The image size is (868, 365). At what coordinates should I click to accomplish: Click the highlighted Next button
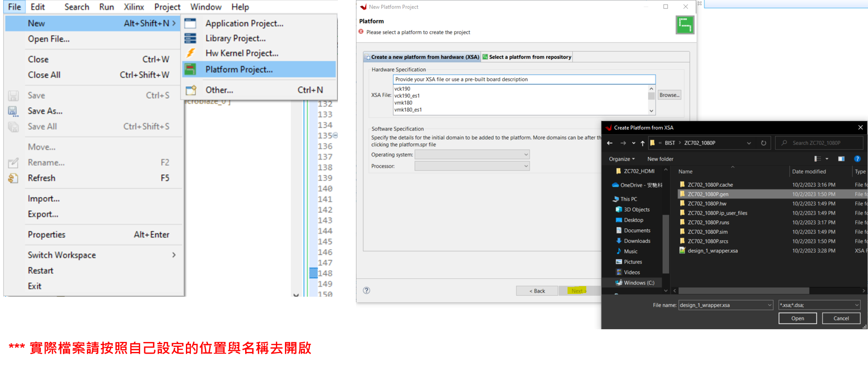(x=579, y=291)
